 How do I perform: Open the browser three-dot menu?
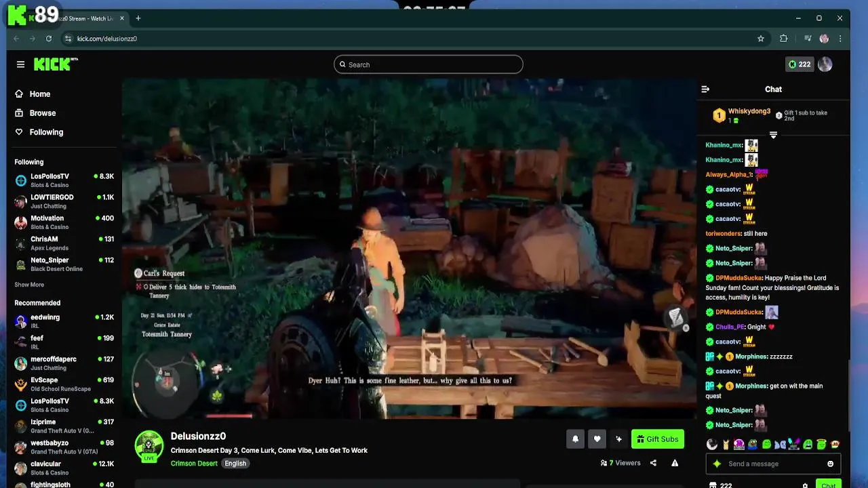point(840,39)
